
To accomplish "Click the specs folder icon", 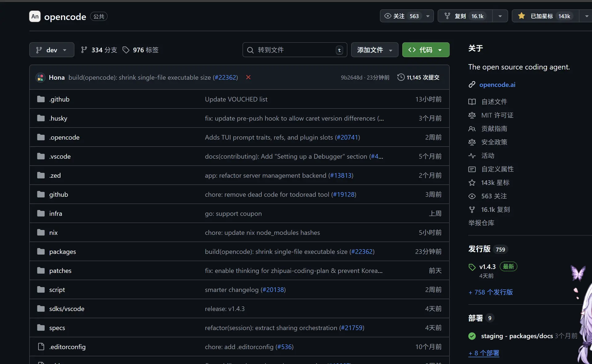I will point(41,328).
